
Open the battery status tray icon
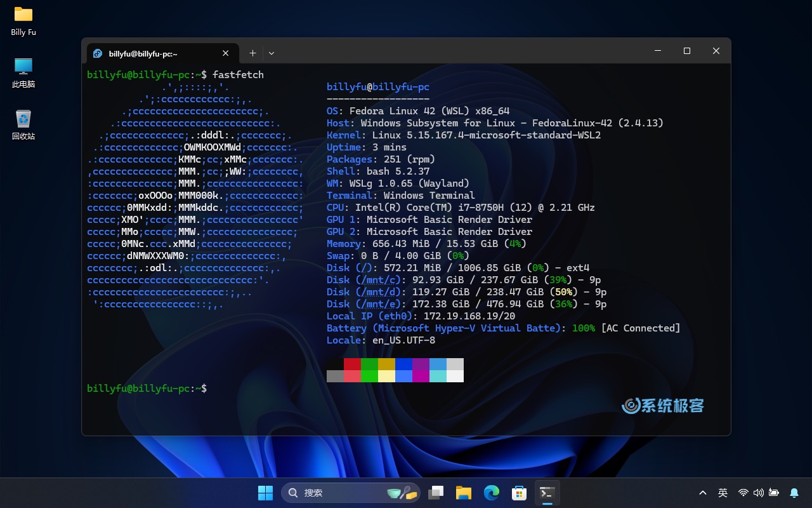774,493
